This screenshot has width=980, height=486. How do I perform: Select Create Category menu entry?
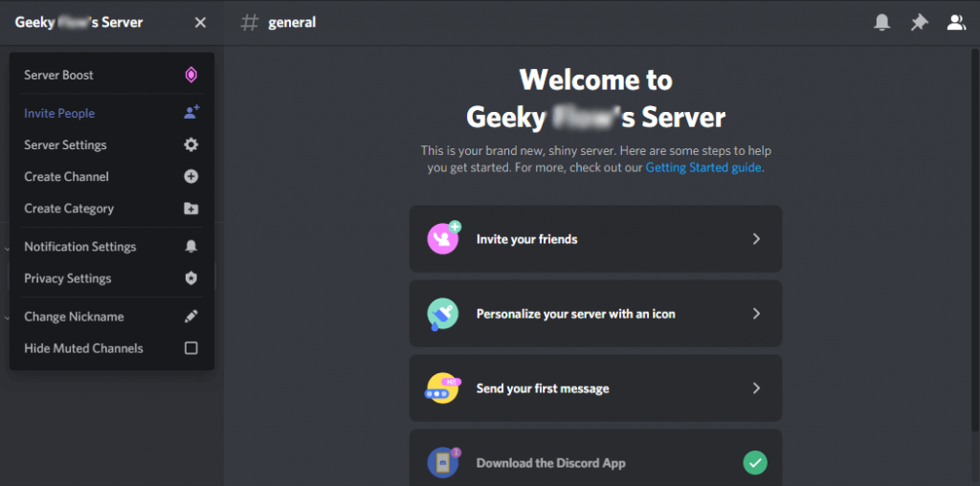[111, 209]
